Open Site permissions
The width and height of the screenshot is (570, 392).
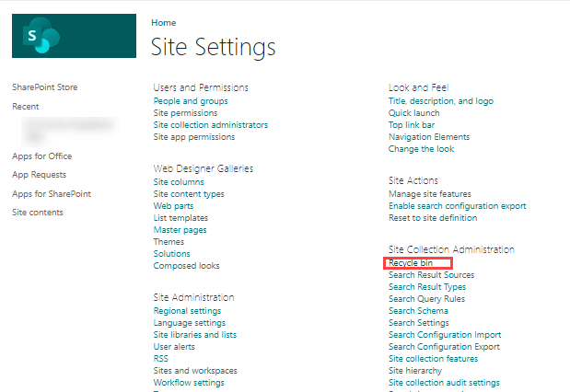(185, 113)
